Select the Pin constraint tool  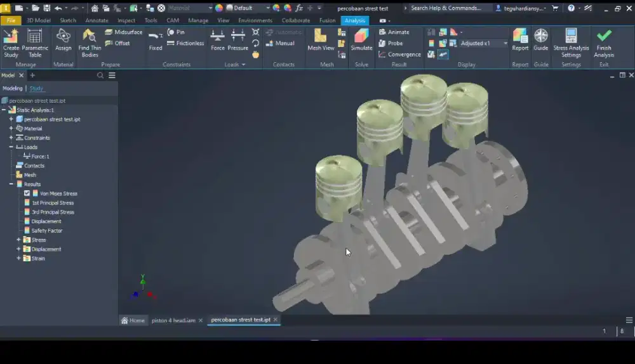click(176, 32)
